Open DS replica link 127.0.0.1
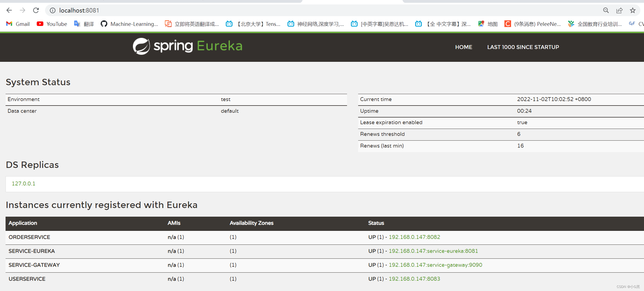 tap(24, 184)
